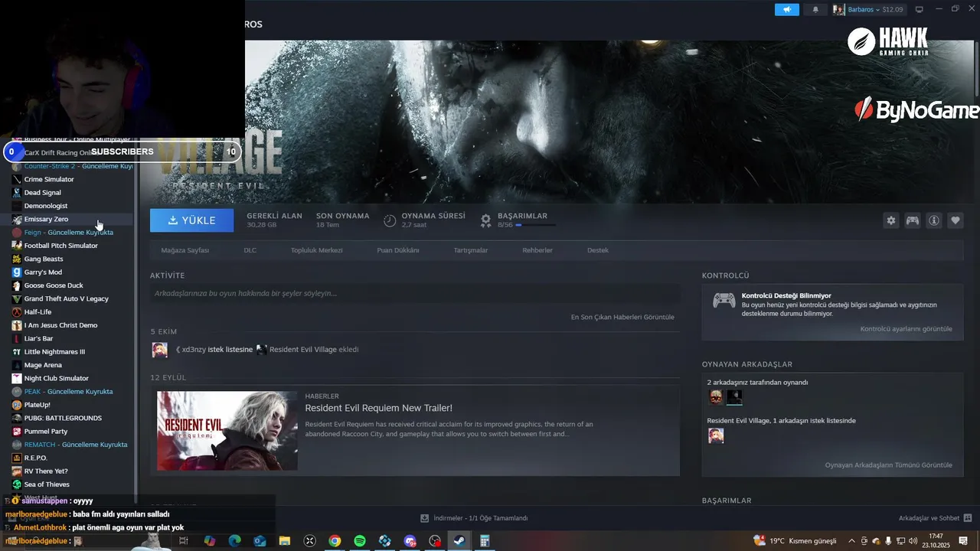
Task: Open the controller layout icon
Action: [913, 220]
